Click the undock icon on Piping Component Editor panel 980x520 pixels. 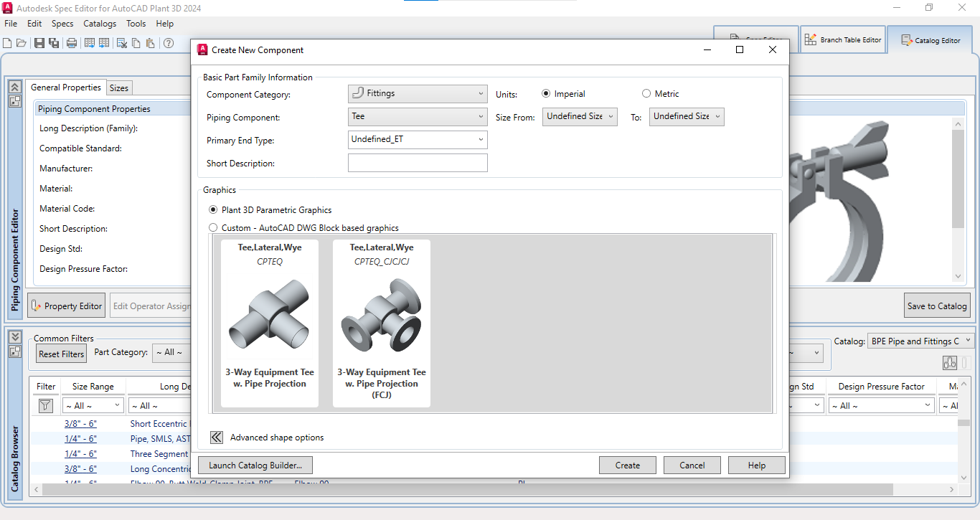[x=15, y=101]
